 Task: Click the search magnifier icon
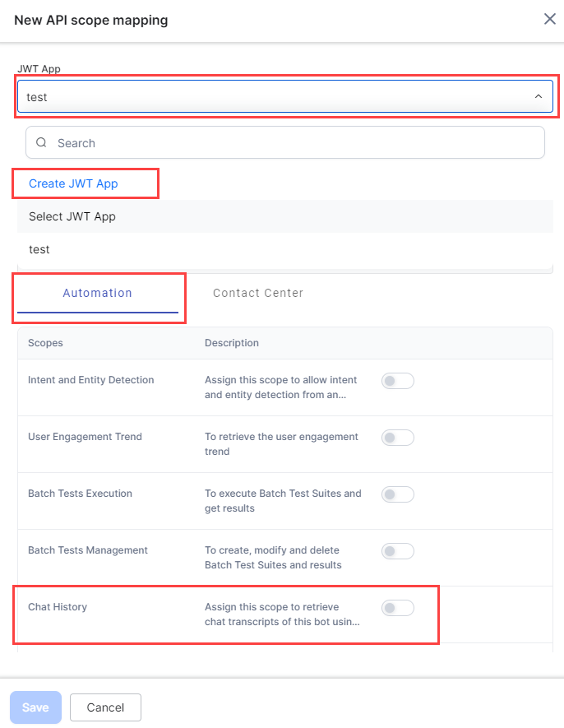coord(41,143)
